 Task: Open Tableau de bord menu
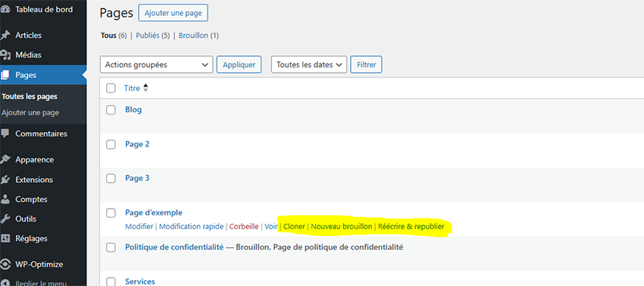coord(43,9)
